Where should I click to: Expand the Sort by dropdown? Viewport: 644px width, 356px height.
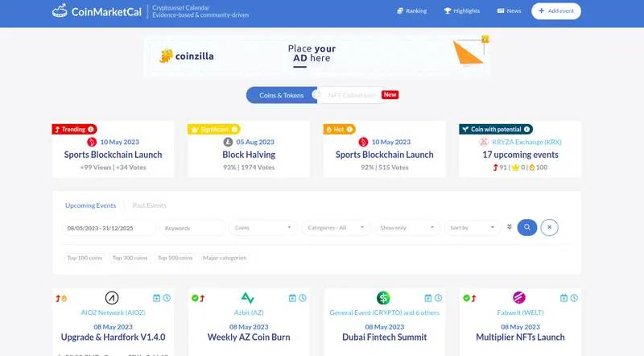click(x=473, y=228)
